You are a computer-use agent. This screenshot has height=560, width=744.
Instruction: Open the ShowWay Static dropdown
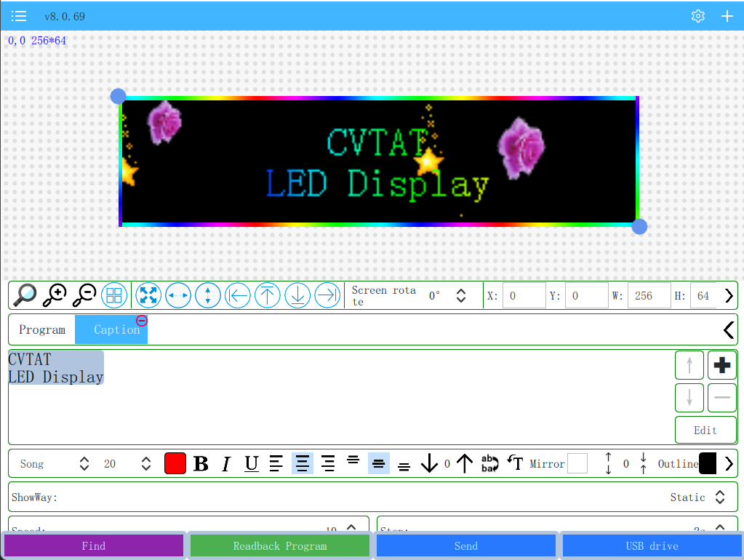click(x=719, y=497)
